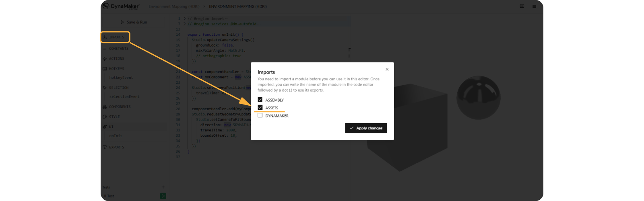Click Environment Mapping (HDRI) breadcrumb link
644x201 pixels.
tap(173, 6)
